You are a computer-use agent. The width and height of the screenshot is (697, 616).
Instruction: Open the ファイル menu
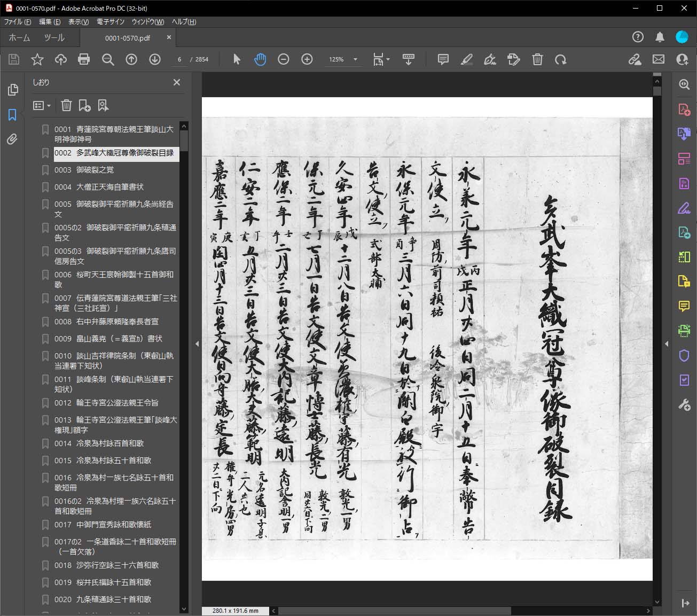[18, 22]
